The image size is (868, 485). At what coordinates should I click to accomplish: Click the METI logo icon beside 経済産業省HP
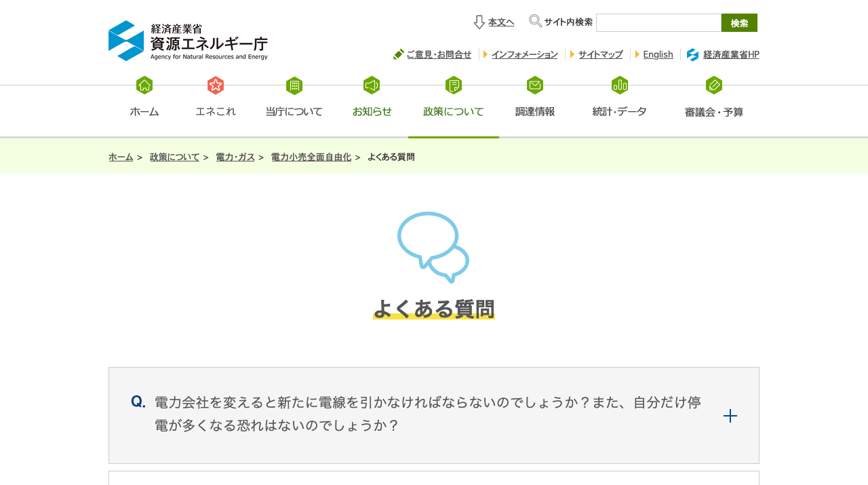pos(692,54)
